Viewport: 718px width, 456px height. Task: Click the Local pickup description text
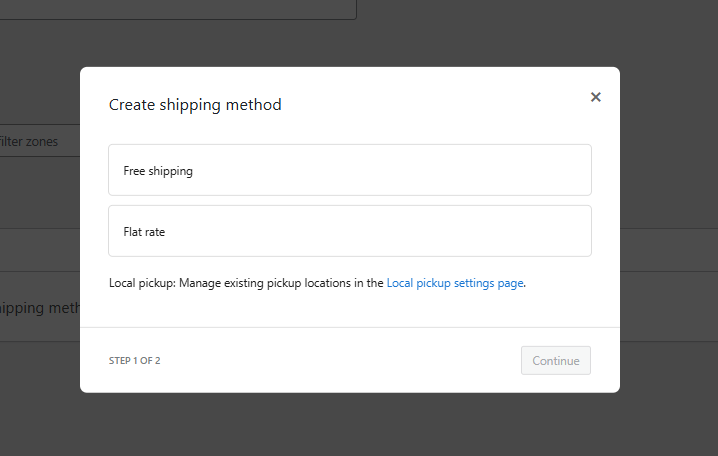[x=247, y=283]
